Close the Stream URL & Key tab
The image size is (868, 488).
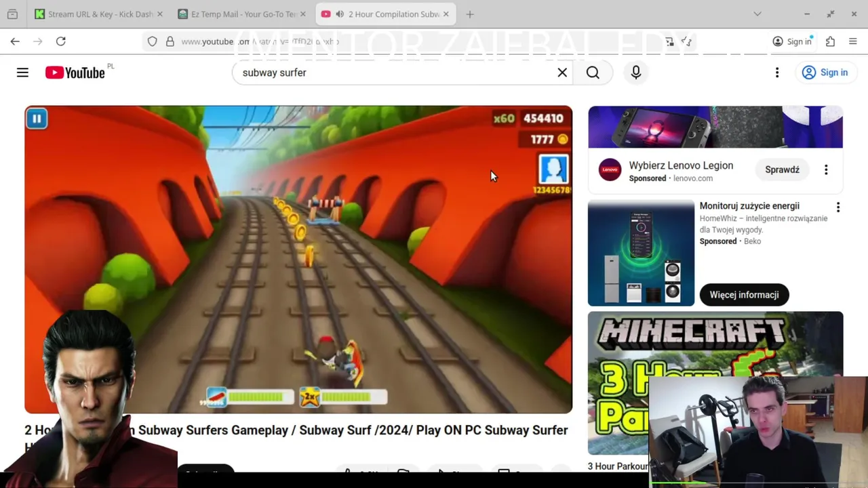pos(160,14)
